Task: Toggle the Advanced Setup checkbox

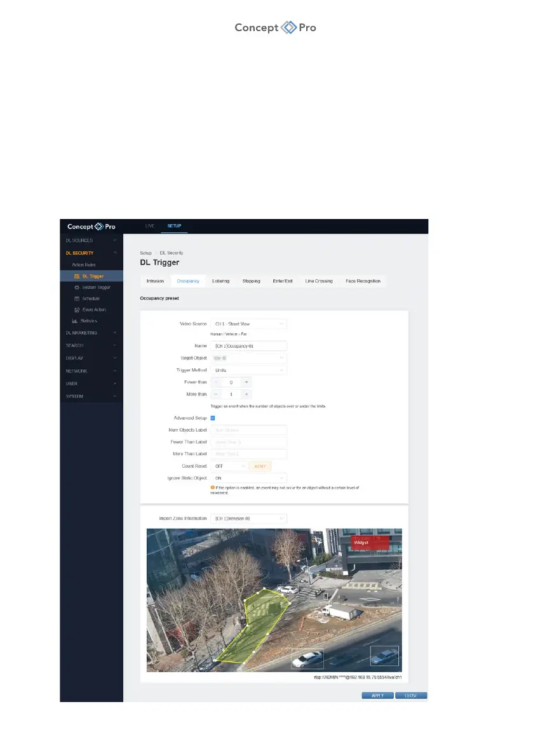Action: (213, 418)
